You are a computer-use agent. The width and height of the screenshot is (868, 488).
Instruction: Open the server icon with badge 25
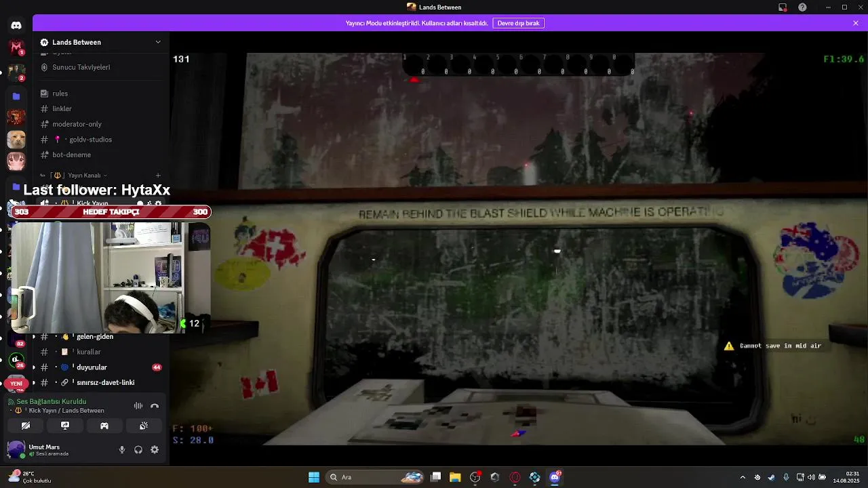tap(16, 359)
